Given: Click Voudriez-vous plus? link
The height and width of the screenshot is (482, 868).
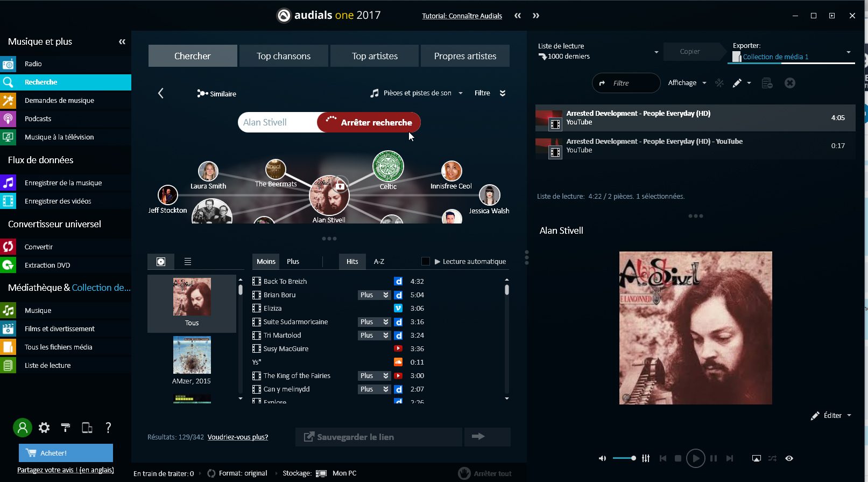Looking at the screenshot, I should (x=238, y=437).
